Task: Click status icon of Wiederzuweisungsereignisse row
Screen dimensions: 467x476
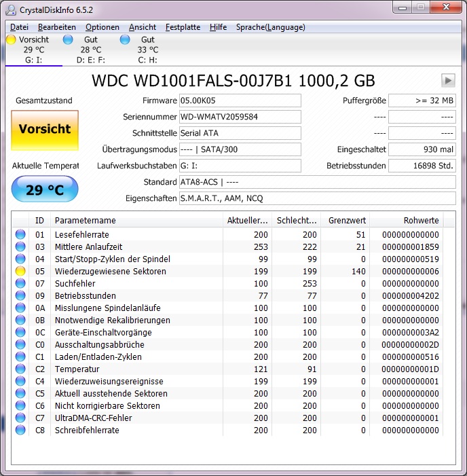Action: (x=20, y=381)
